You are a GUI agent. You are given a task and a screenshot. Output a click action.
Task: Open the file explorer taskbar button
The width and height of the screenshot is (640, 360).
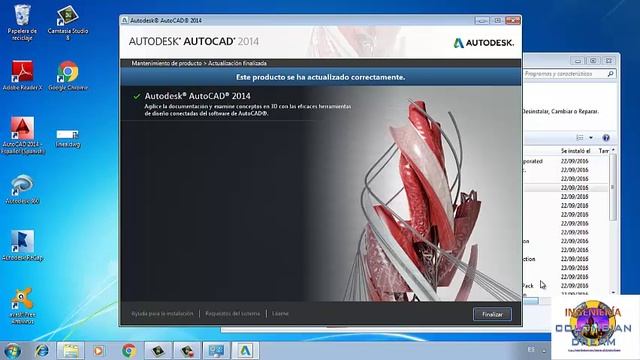[71, 351]
